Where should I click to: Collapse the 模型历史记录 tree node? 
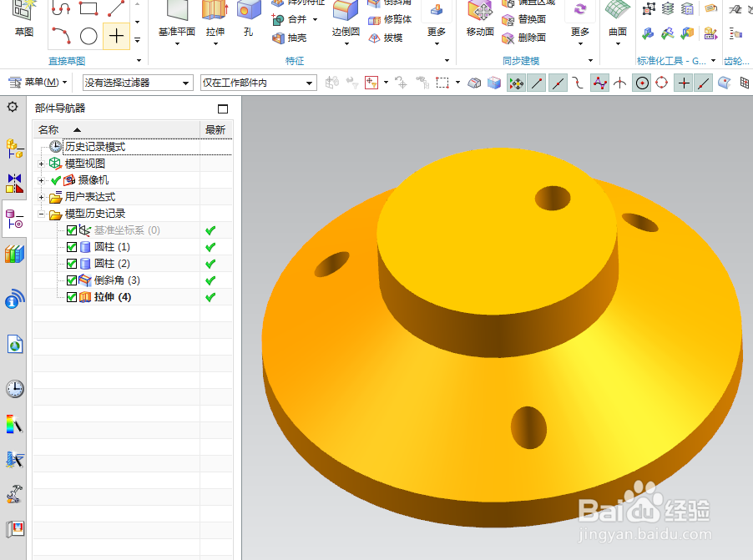tap(41, 214)
